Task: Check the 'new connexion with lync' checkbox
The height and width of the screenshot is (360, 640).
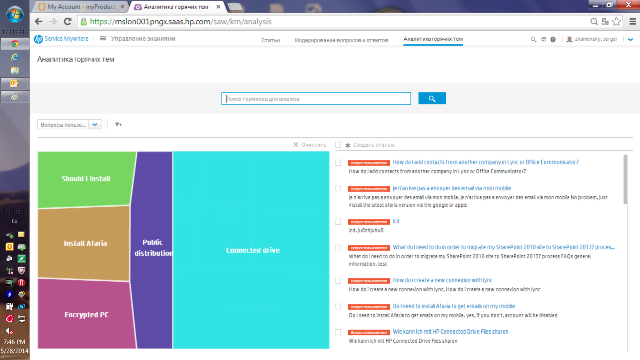Action: coord(338,280)
